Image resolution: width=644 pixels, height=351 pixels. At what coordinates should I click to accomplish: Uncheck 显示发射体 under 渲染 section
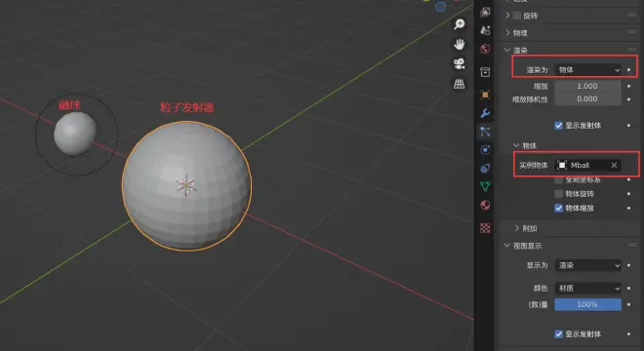click(x=558, y=126)
